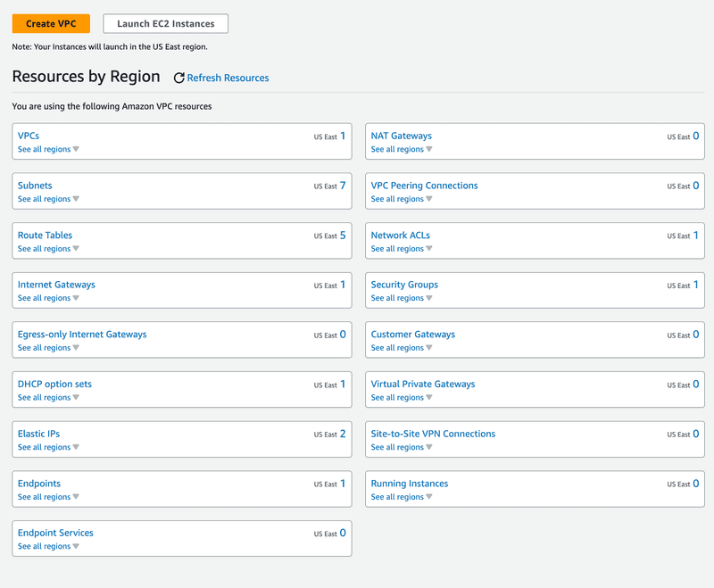Viewport: 714px width, 588px height.
Task: Expand See all regions under Subnets
Action: (x=48, y=199)
